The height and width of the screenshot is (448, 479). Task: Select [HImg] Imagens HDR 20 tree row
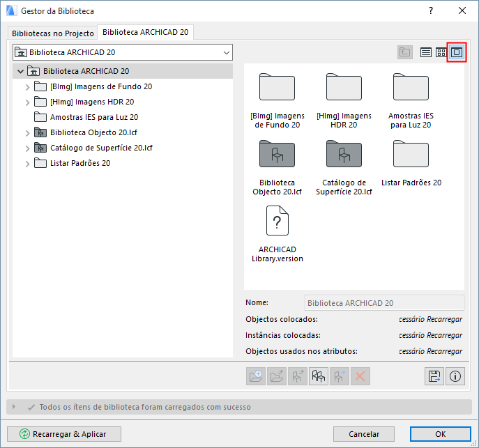point(123,102)
